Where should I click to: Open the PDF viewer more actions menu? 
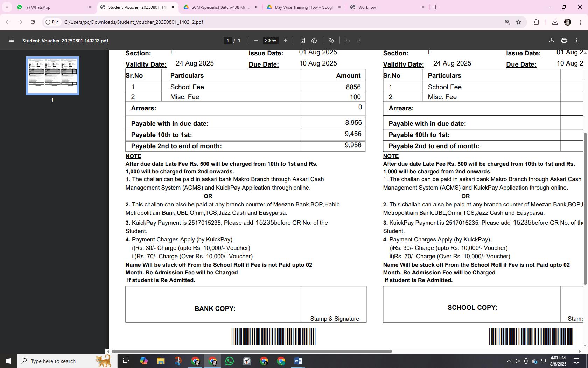[576, 41]
